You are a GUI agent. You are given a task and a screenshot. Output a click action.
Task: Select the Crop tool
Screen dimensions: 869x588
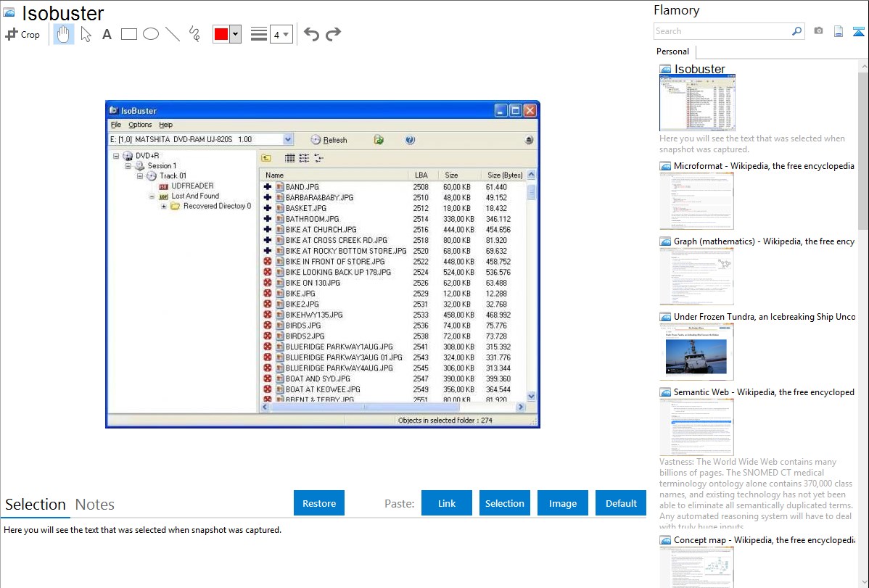22,34
